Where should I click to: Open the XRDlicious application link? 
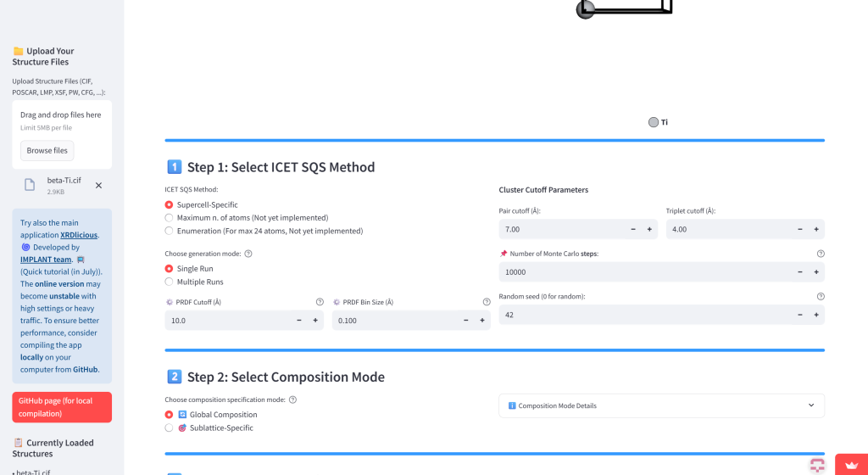79,235
